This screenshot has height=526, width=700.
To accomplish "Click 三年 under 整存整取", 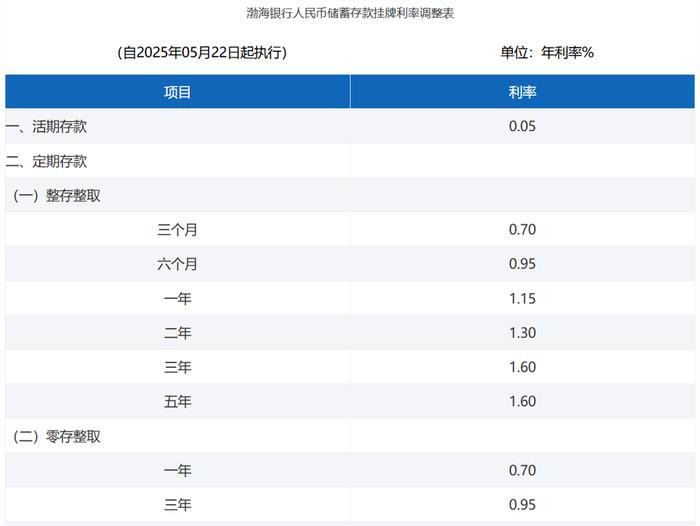I will (177, 367).
